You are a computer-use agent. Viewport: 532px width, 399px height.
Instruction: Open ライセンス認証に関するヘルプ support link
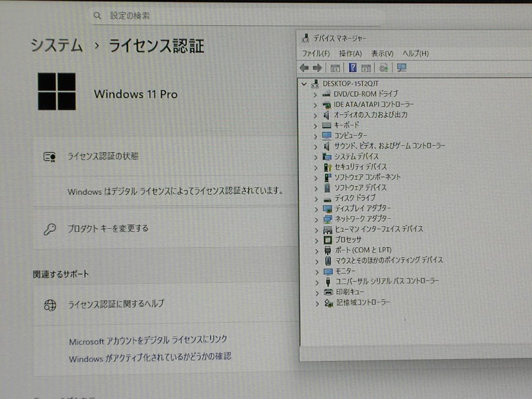click(x=115, y=304)
